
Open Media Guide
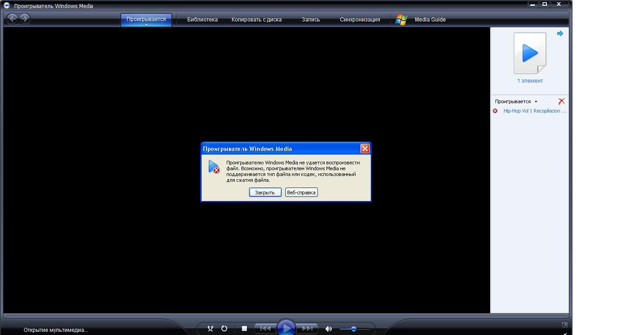point(430,20)
